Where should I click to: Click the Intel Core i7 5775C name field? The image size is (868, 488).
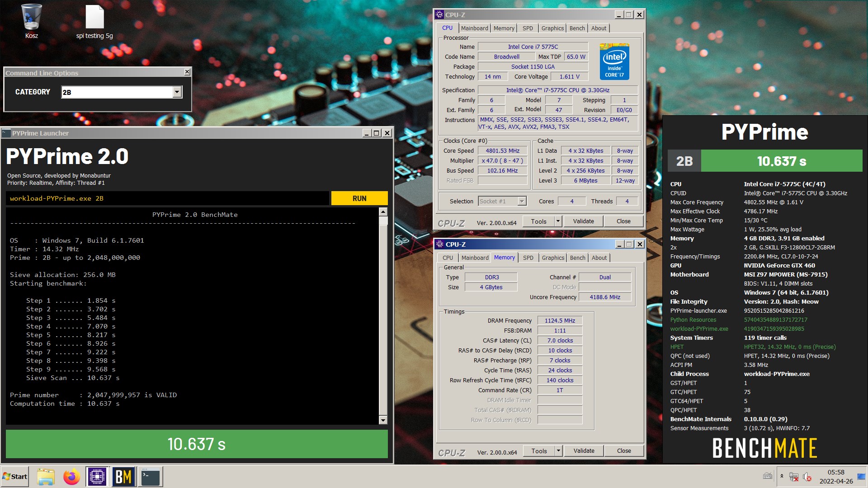coord(533,47)
